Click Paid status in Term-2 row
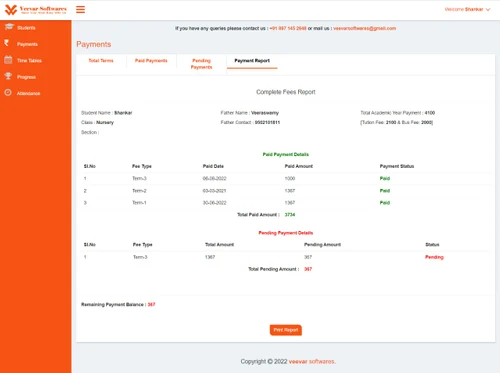Screen dimensions: 500x373 385,191
